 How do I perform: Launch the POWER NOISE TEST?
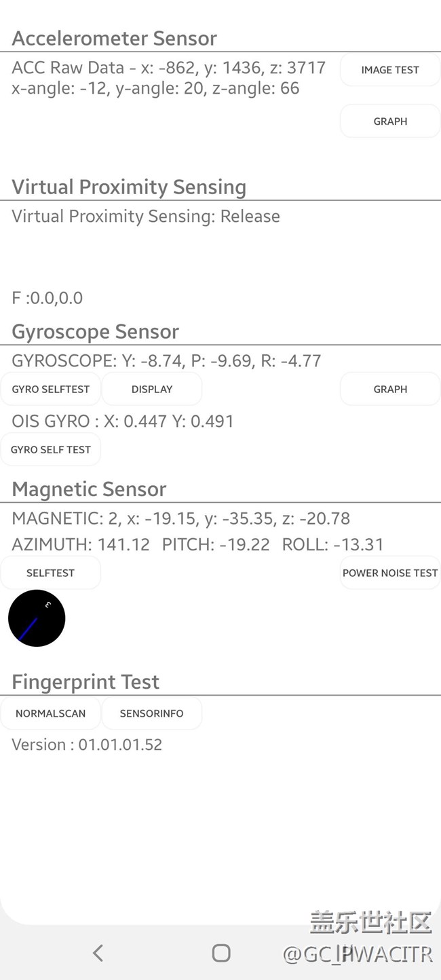pyautogui.click(x=390, y=573)
